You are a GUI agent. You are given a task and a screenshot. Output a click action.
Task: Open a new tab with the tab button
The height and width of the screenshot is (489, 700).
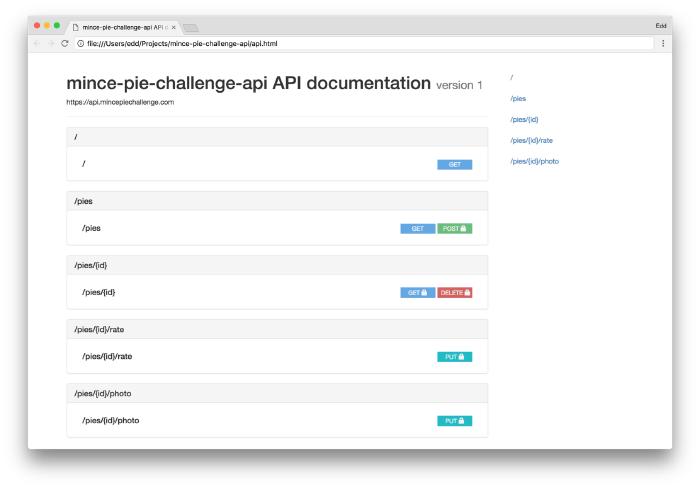coord(191,28)
